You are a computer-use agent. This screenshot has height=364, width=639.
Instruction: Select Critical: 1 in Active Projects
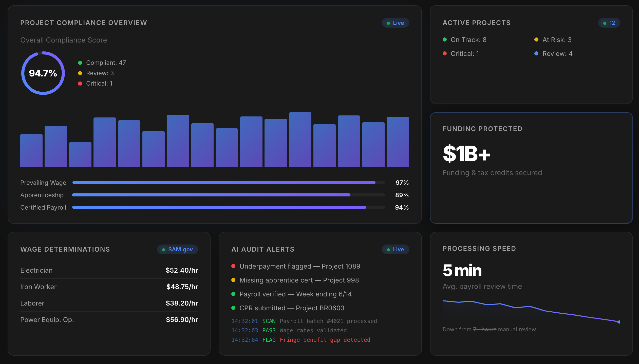click(461, 54)
